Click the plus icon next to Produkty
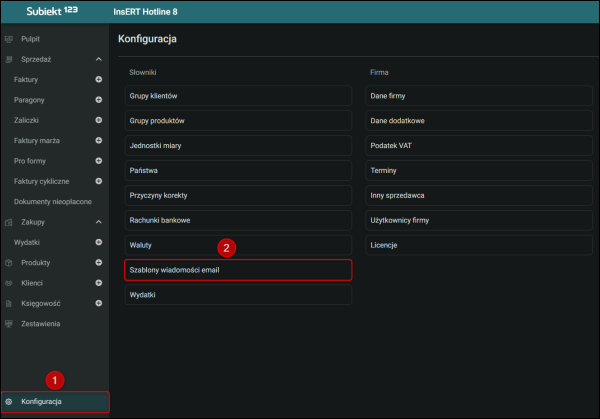600x419 pixels. point(98,263)
